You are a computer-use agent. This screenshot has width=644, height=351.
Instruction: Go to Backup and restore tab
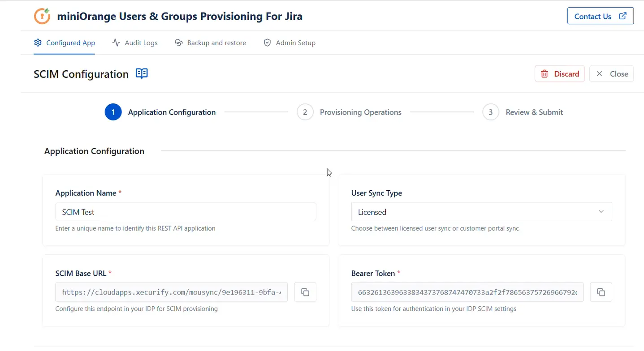coord(211,43)
